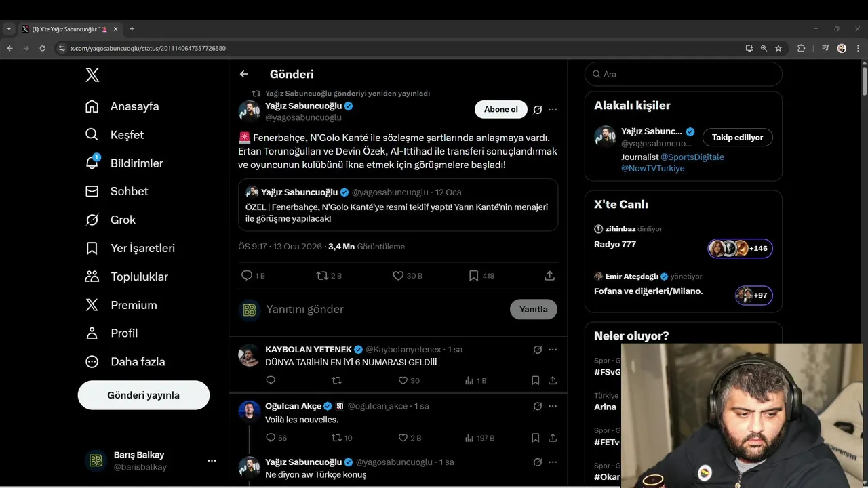Open tab search dropdown arrow
Screen dimensions: 868x488
(9, 29)
